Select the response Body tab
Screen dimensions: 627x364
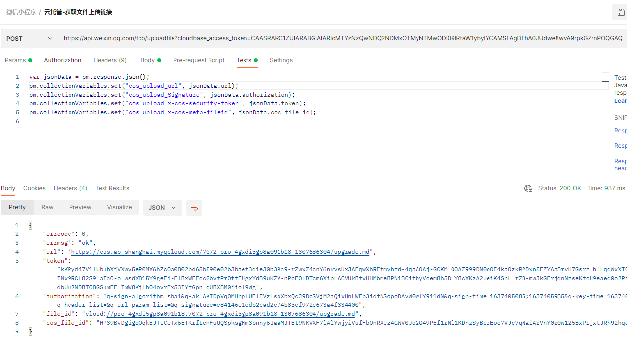(8, 188)
